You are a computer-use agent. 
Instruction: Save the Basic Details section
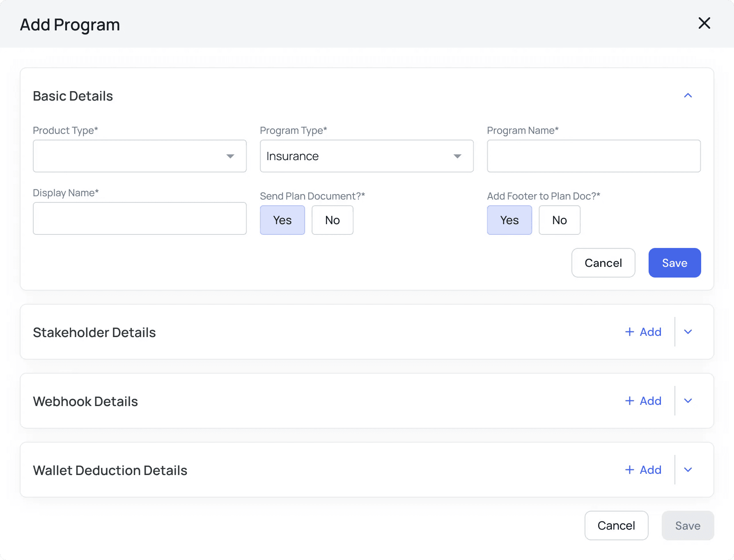[674, 263]
